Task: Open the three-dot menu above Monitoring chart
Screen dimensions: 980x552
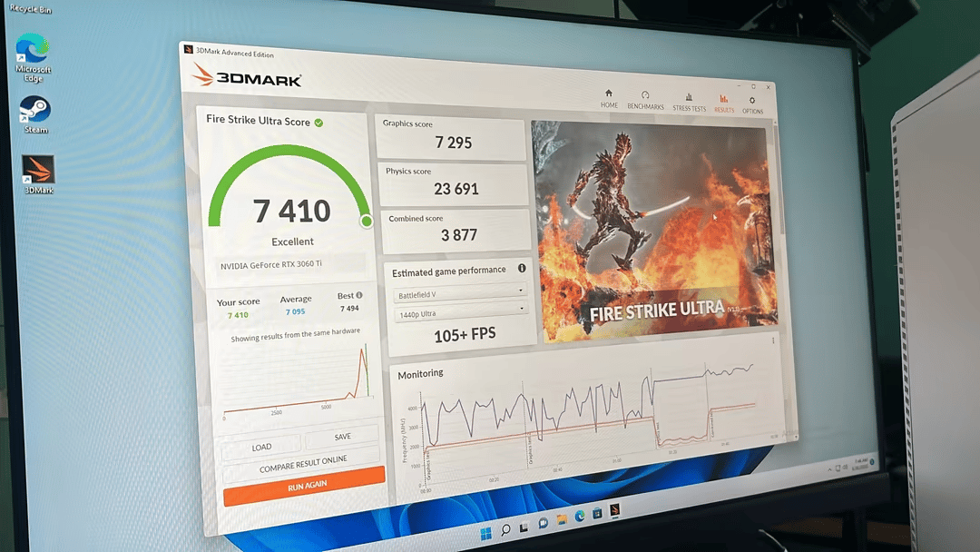Action: tap(773, 340)
